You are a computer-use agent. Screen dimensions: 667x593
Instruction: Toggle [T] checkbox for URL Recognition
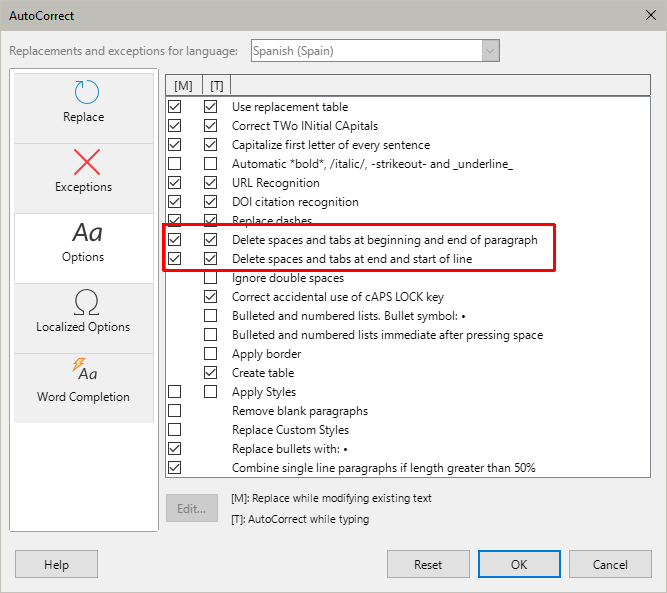point(211,183)
